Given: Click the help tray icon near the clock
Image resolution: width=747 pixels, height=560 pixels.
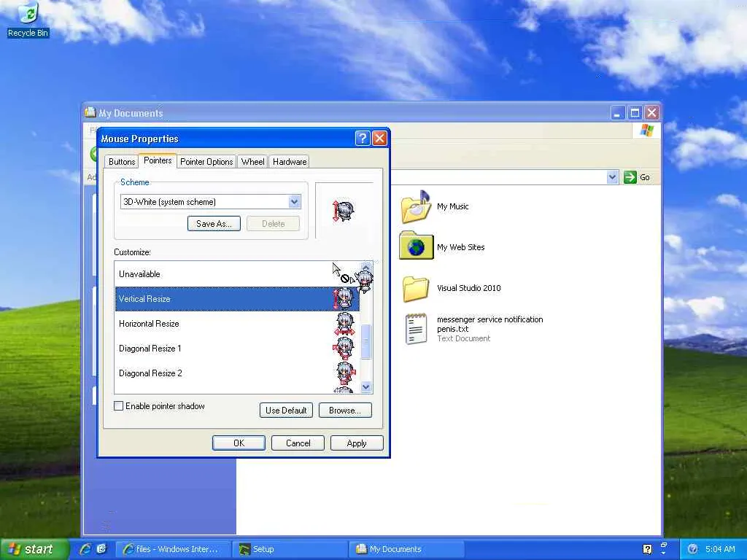Looking at the screenshot, I should [x=693, y=549].
